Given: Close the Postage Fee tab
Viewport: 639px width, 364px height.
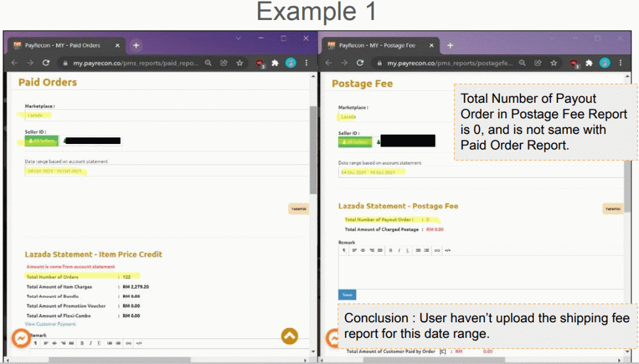Looking at the screenshot, I should [x=432, y=45].
